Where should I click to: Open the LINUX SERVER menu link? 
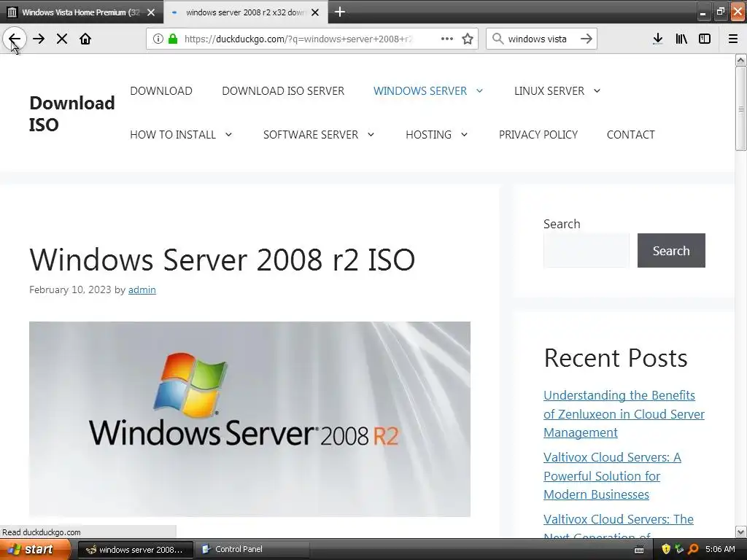point(549,91)
